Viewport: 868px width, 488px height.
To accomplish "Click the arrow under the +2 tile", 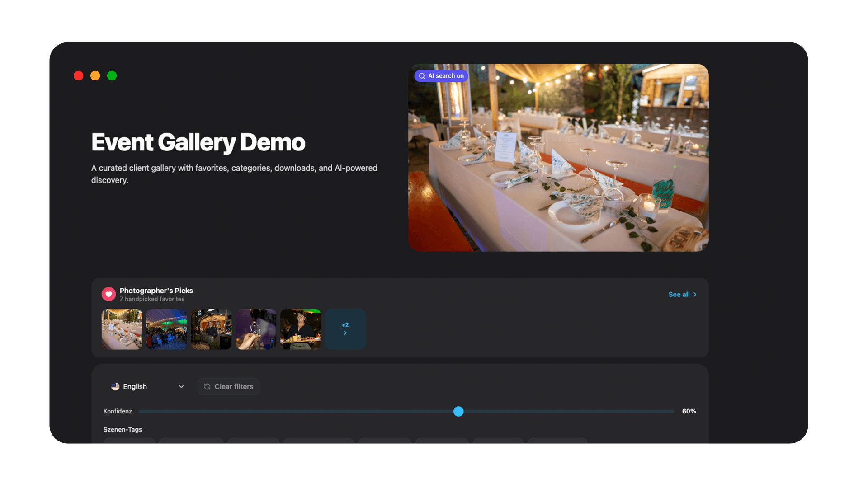I will pyautogui.click(x=345, y=333).
